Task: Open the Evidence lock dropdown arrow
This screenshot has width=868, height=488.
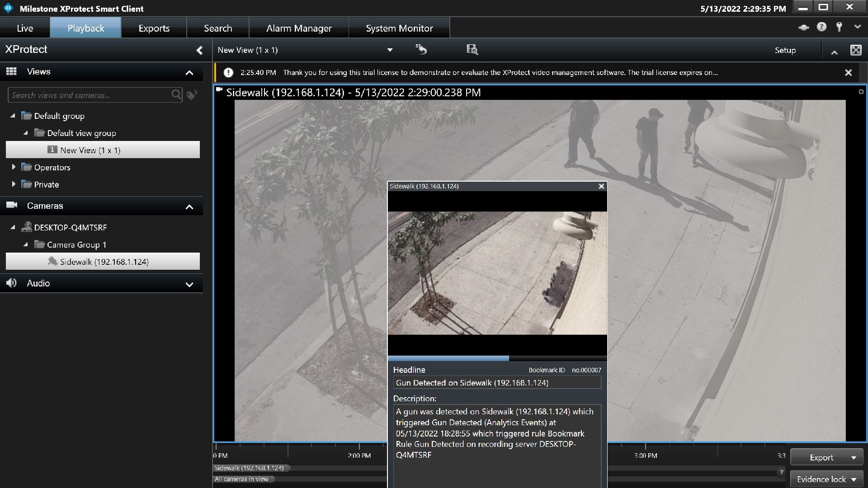Action: pyautogui.click(x=854, y=479)
